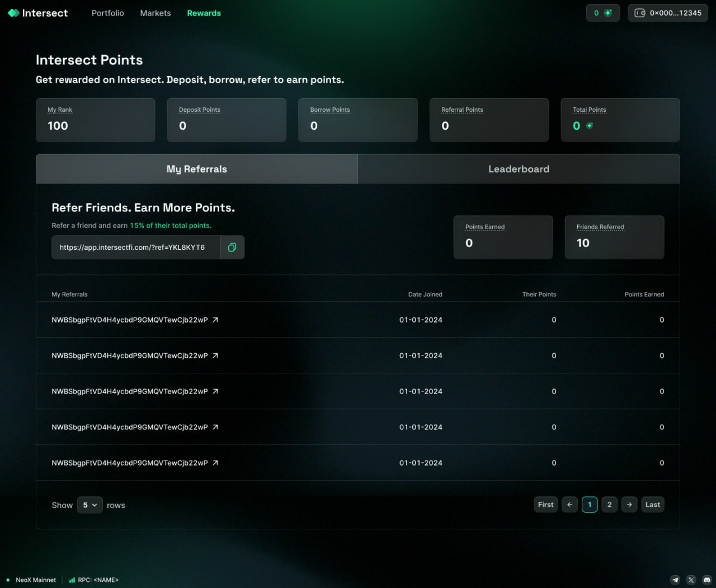
Task: Open the Portfolio navigation item
Action: [108, 13]
